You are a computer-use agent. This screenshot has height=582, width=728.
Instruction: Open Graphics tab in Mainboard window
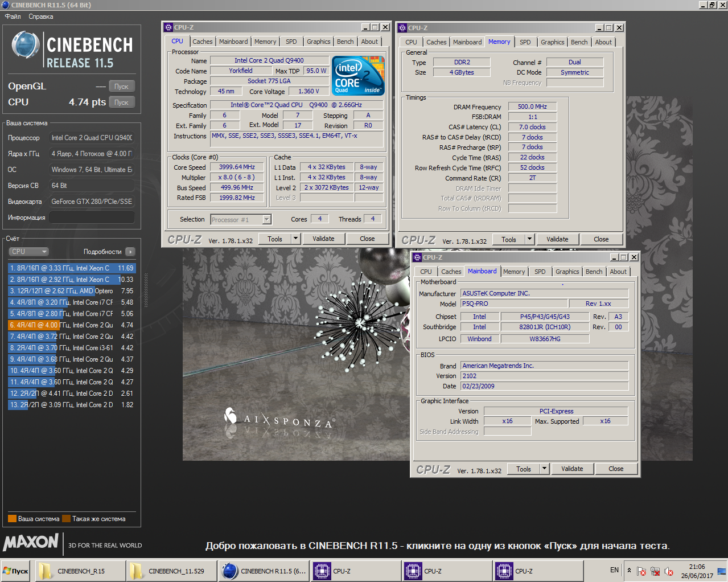pos(567,272)
